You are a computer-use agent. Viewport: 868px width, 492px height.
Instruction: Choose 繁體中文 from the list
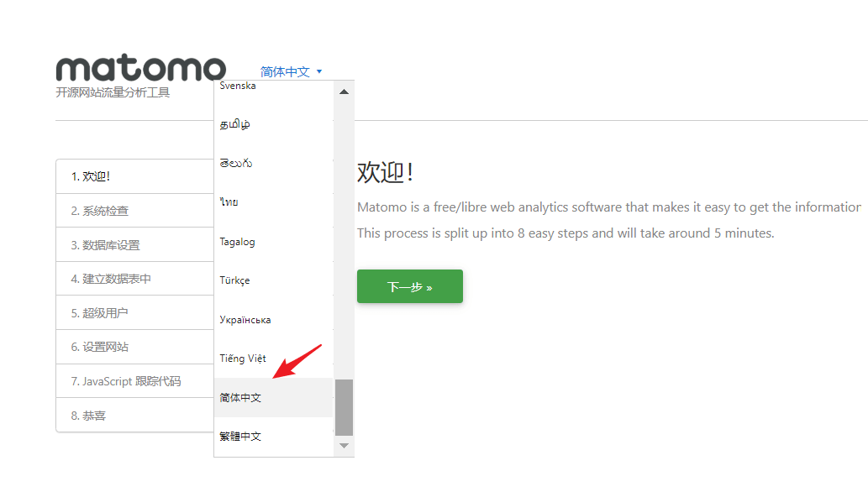tap(240, 437)
